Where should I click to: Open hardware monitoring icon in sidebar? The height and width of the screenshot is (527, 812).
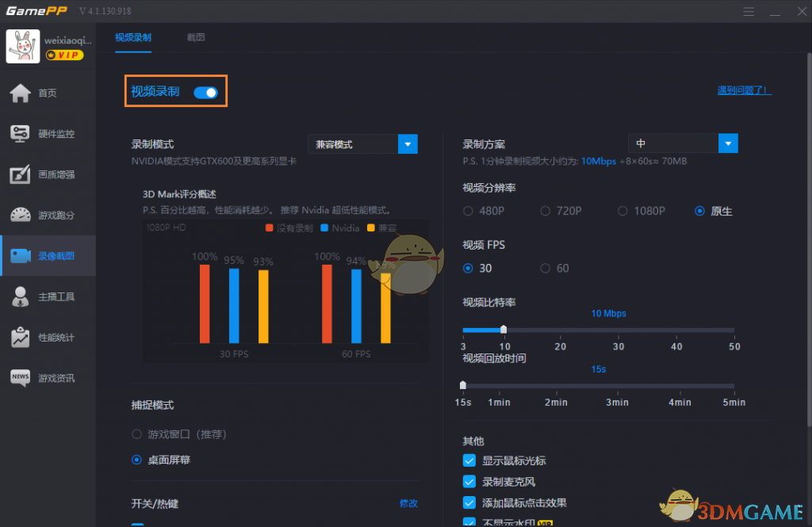click(20, 134)
